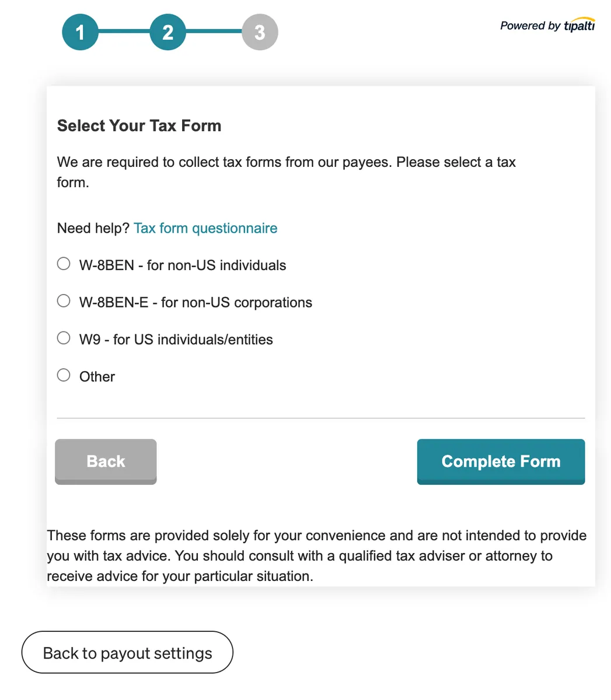611x700 pixels.
Task: Click the step 1 circle indicator
Action: (x=80, y=32)
